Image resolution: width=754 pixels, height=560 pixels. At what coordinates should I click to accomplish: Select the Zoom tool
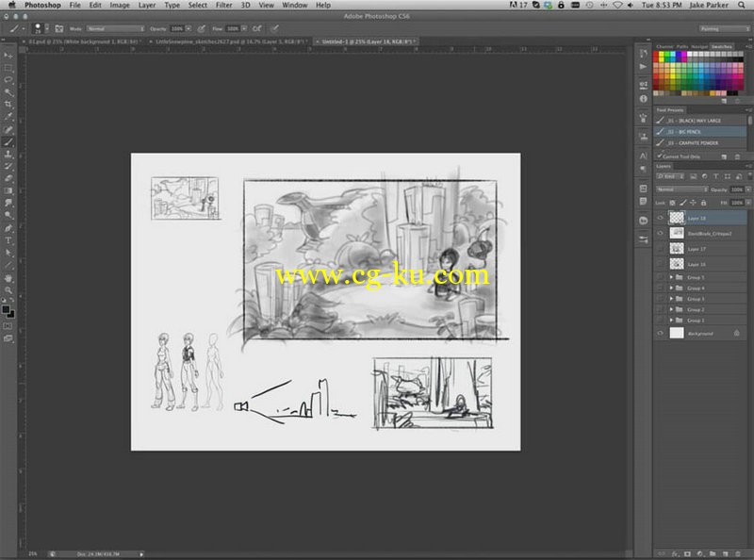pyautogui.click(x=8, y=290)
